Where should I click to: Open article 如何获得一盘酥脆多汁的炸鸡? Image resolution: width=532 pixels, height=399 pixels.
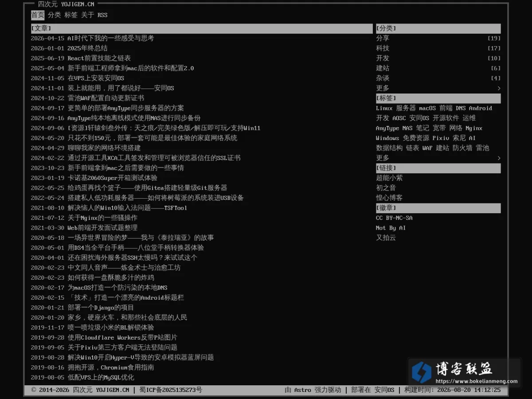click(x=111, y=278)
